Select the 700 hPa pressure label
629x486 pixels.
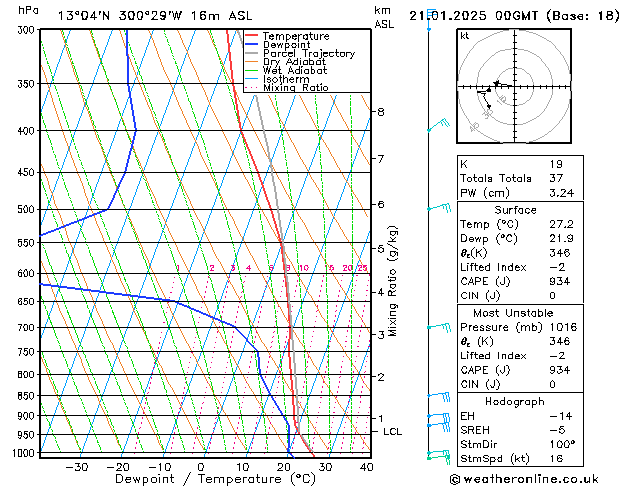28,328
